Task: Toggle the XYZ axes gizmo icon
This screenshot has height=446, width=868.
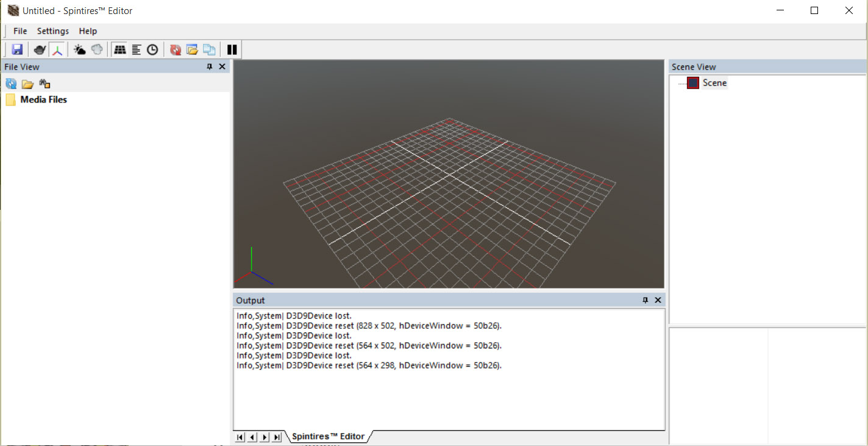Action: tap(57, 49)
